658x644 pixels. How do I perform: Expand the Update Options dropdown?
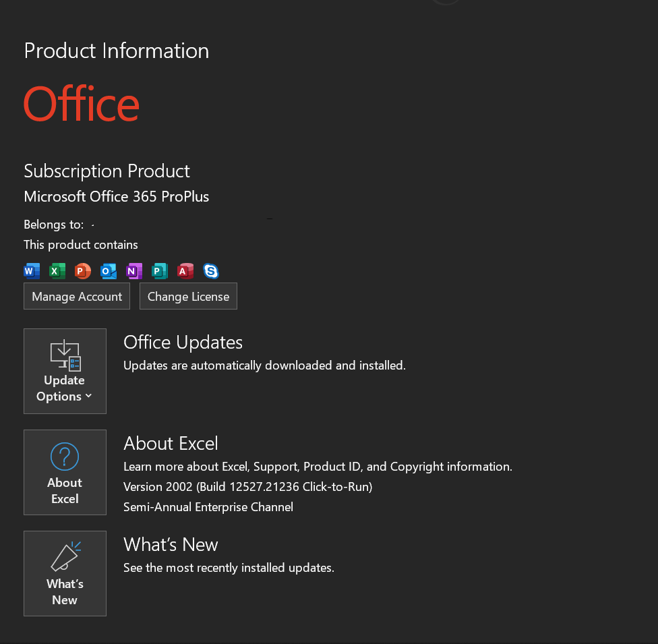[65, 371]
